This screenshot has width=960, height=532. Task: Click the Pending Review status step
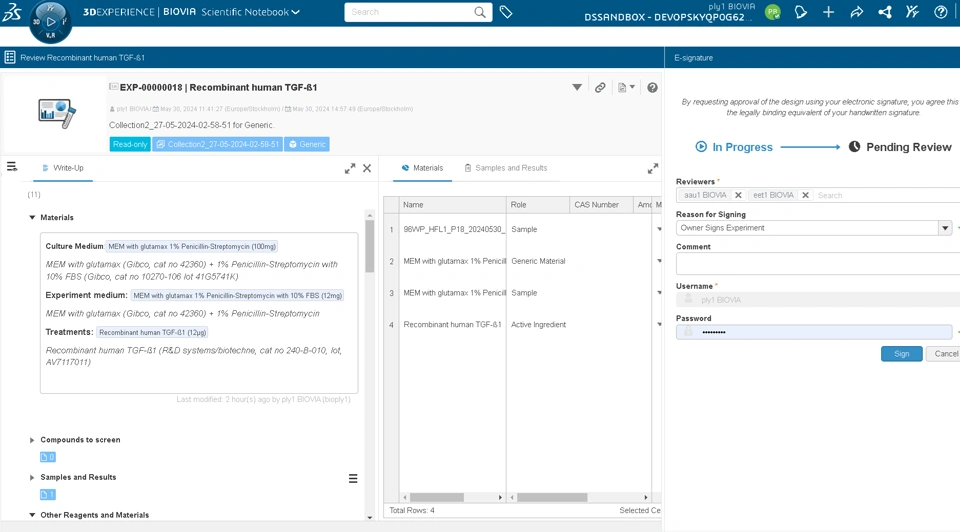click(x=899, y=147)
